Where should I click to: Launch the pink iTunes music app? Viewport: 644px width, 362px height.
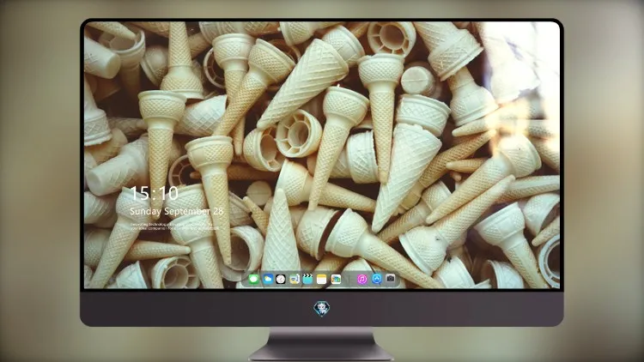[x=362, y=279]
